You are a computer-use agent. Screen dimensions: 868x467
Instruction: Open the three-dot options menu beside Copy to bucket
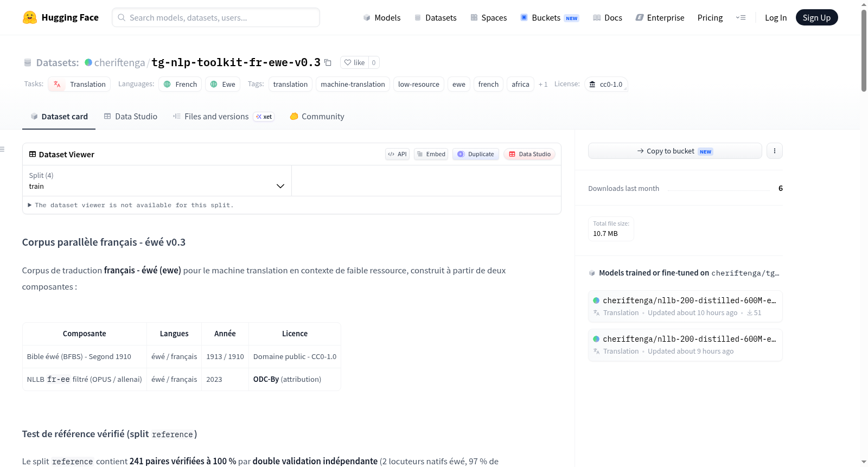coord(774,151)
